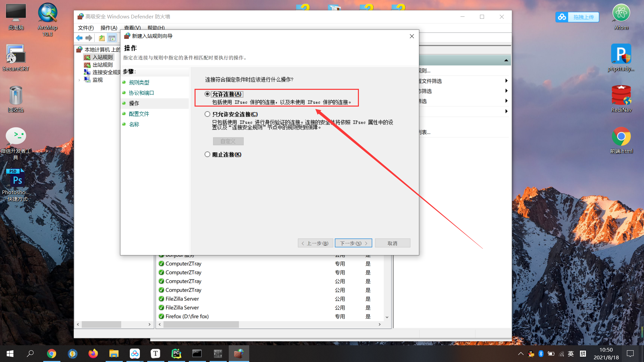Open the 操作(A) menu
This screenshot has width=644, height=362.
coord(108,28)
